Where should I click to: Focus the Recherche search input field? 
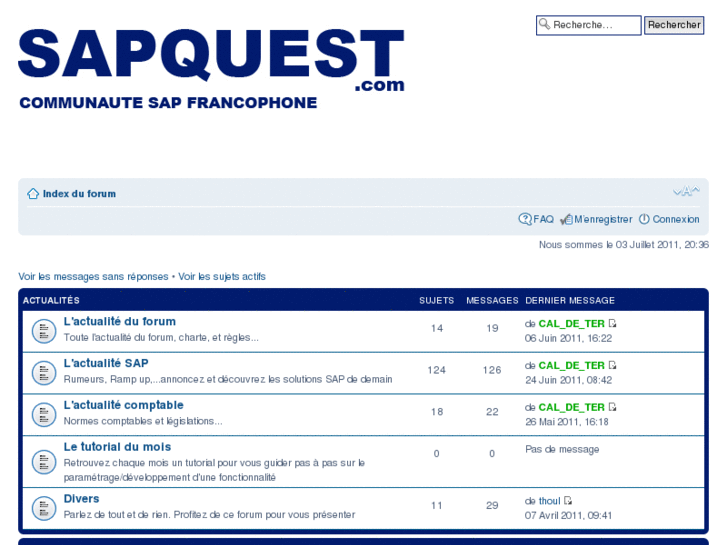point(589,25)
